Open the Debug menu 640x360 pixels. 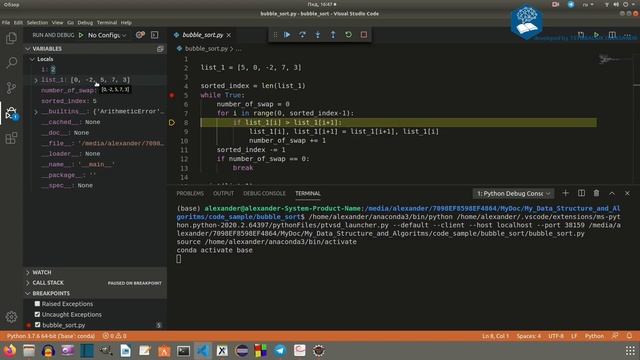(x=85, y=22)
